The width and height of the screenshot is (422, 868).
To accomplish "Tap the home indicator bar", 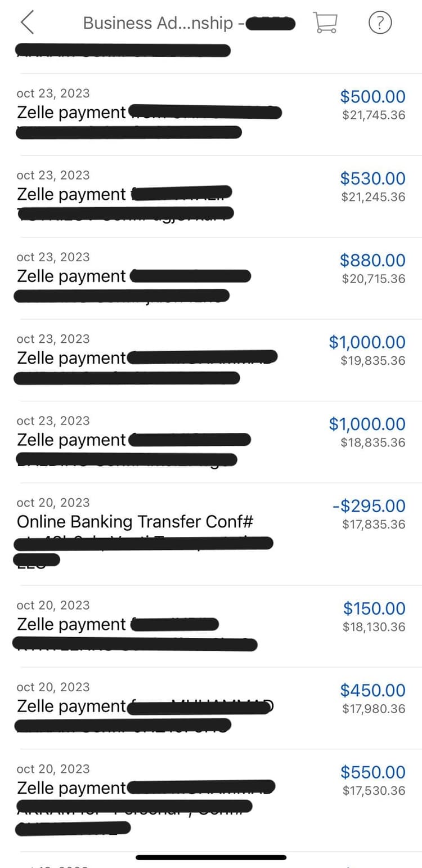I will click(x=211, y=857).
